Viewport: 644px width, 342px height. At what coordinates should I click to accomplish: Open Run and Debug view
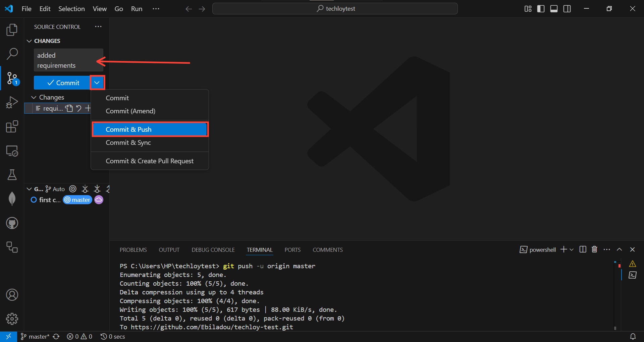click(12, 102)
